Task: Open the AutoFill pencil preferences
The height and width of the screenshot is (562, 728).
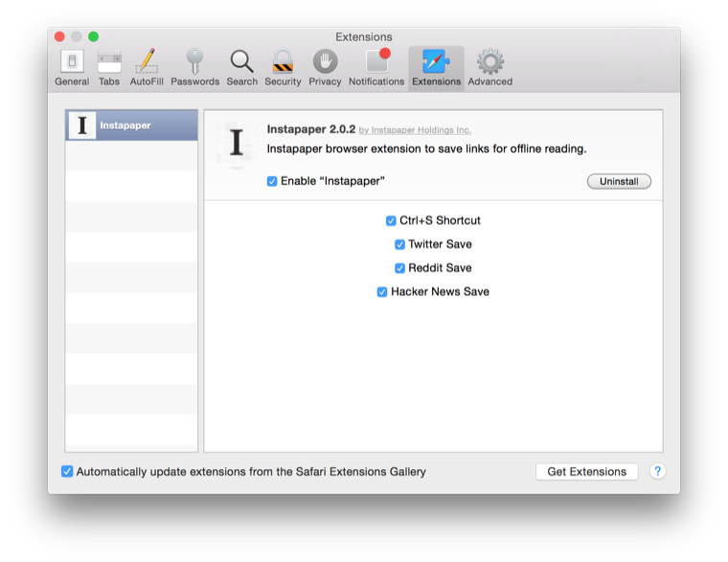Action: pos(147,68)
